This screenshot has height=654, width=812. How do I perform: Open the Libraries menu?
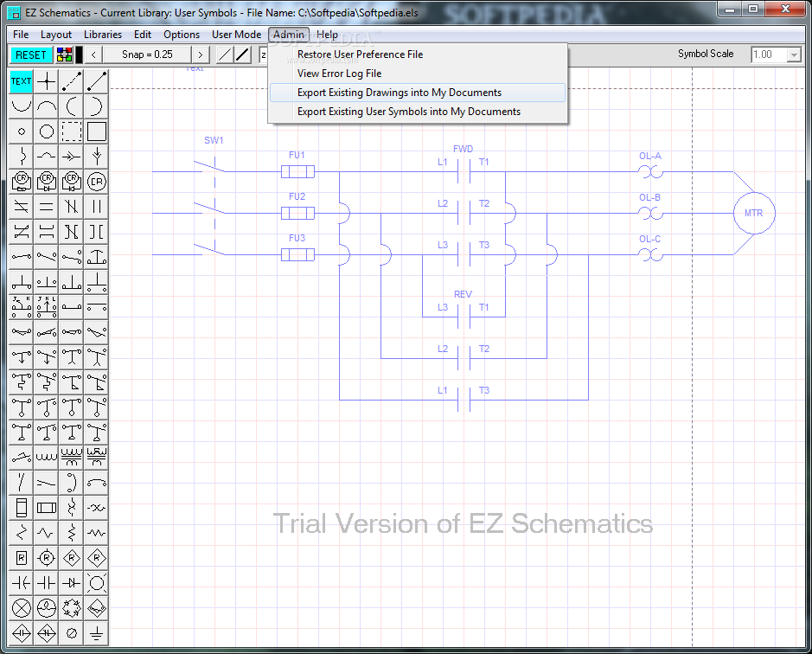pyautogui.click(x=103, y=35)
